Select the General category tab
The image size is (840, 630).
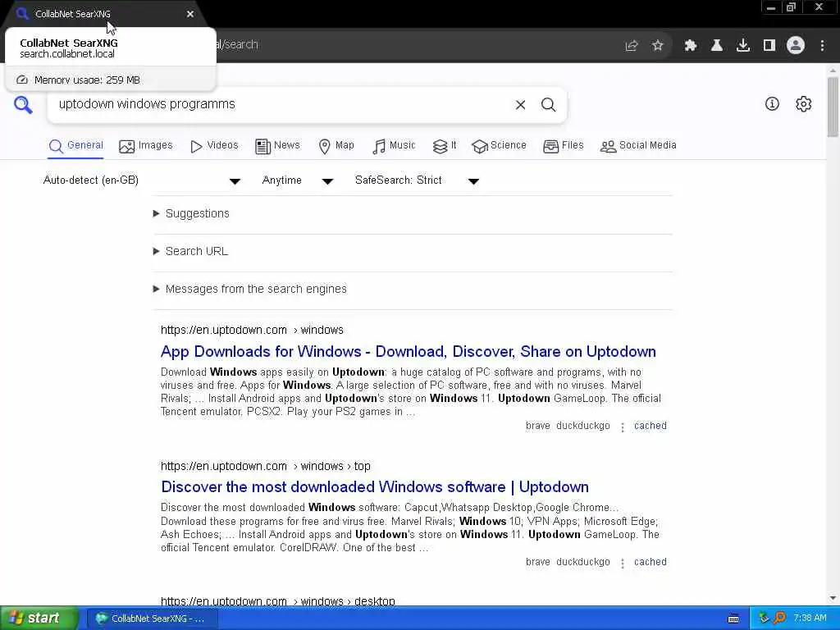[76, 146]
